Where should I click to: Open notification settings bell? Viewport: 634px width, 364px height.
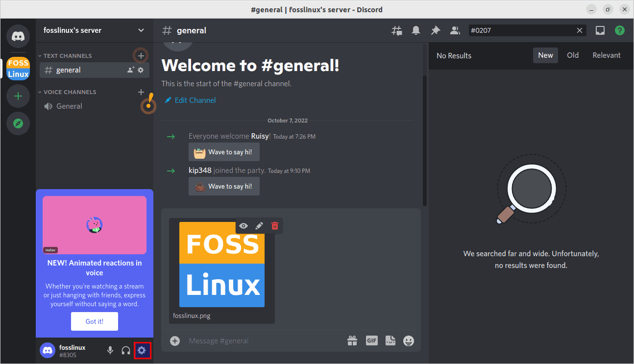coord(416,30)
